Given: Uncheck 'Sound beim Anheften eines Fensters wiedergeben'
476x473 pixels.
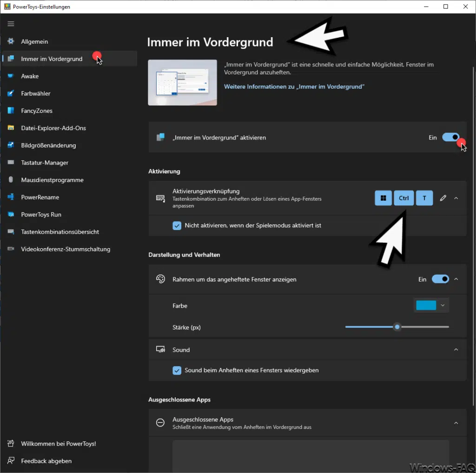Looking at the screenshot, I should tap(177, 370).
